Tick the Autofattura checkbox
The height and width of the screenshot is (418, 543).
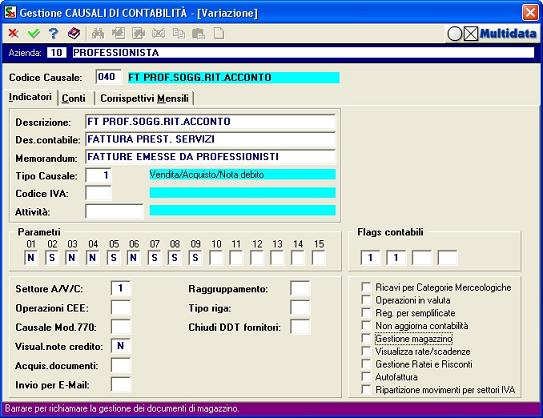(366, 377)
